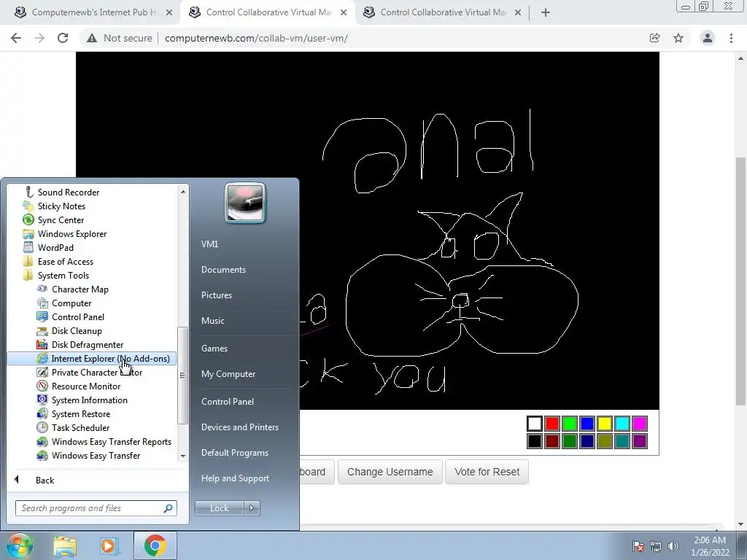Go back to the previous page

coord(16,38)
